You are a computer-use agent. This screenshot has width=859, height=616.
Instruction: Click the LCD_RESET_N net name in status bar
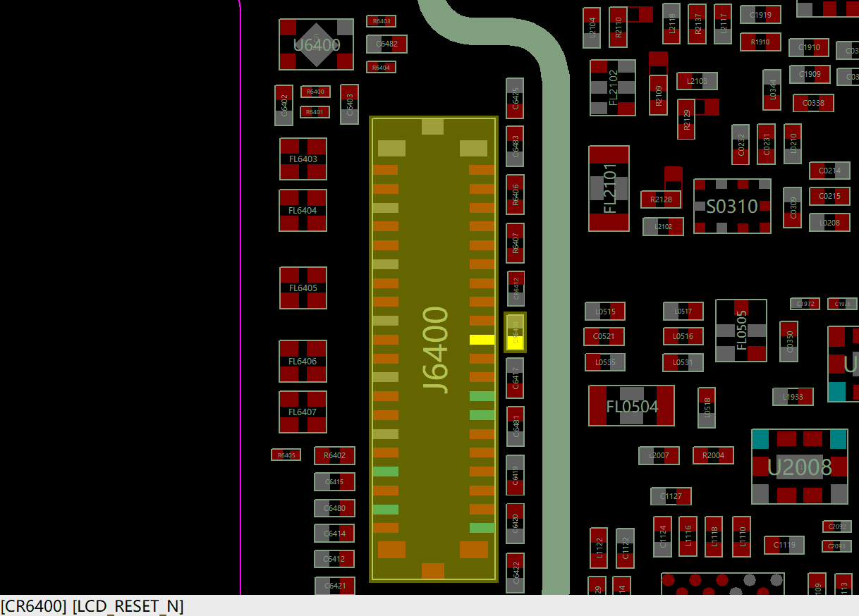click(x=128, y=606)
